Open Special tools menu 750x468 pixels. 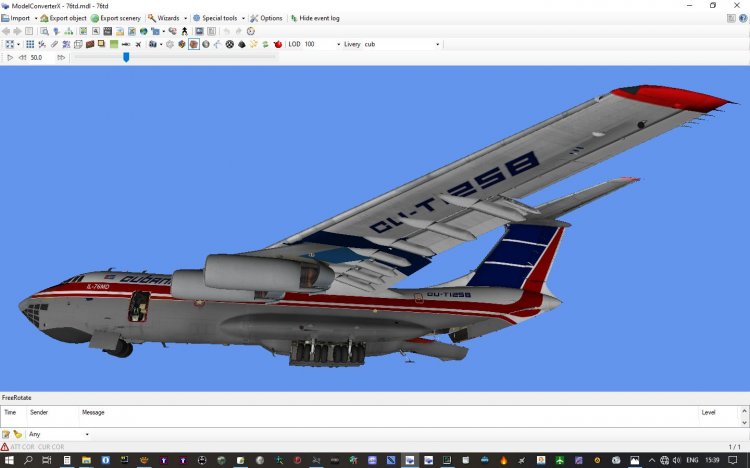coord(215,18)
